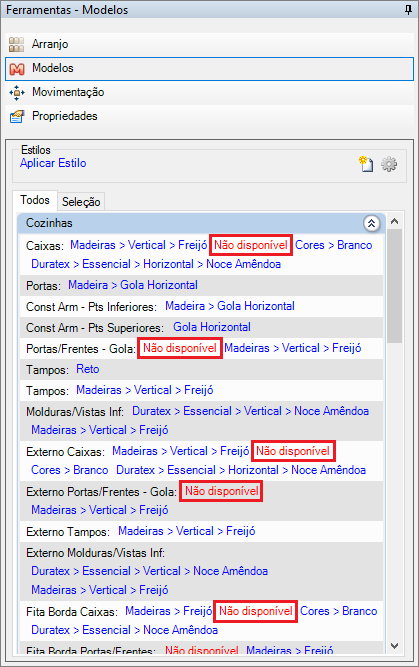Select Madeira > Gola Horizontal for Pts Inferiores

(x=230, y=306)
